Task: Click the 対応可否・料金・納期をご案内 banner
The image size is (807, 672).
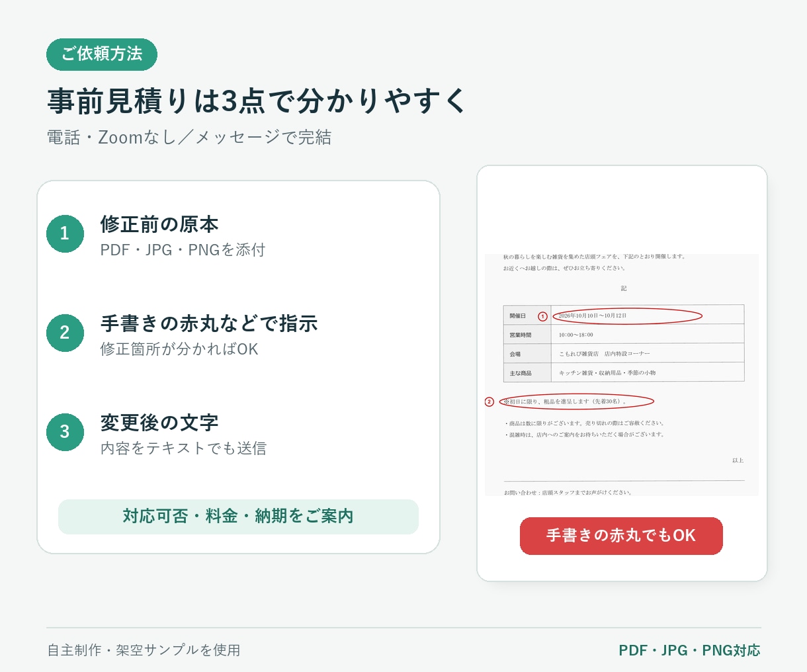Action: point(238,517)
